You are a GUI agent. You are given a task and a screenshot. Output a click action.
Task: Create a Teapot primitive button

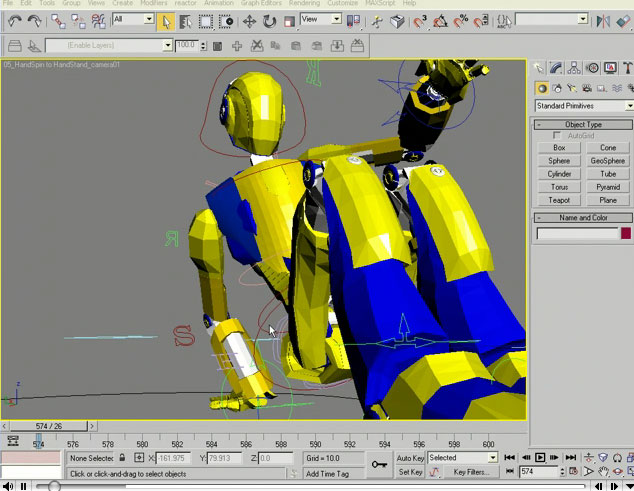point(559,200)
